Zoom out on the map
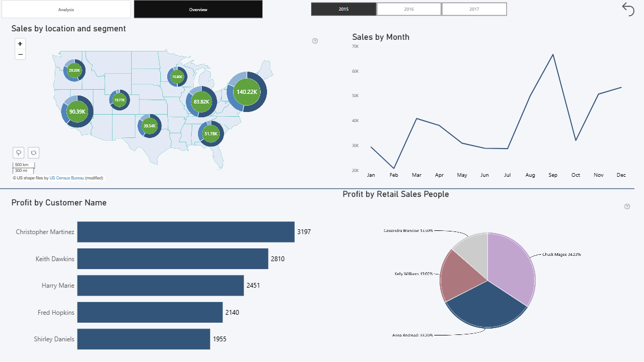Screen dimensions: 644x362 pos(20,54)
